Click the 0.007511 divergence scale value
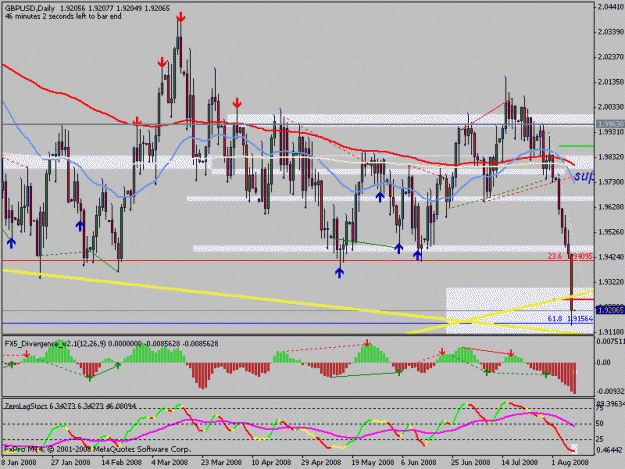Viewport: 625px width, 469px height. pyautogui.click(x=610, y=341)
